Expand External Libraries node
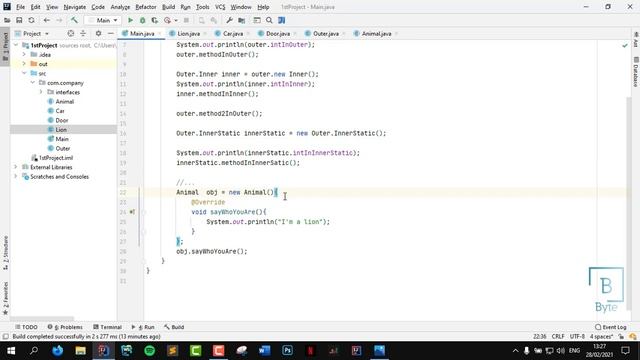640x360 pixels. pos(16,167)
